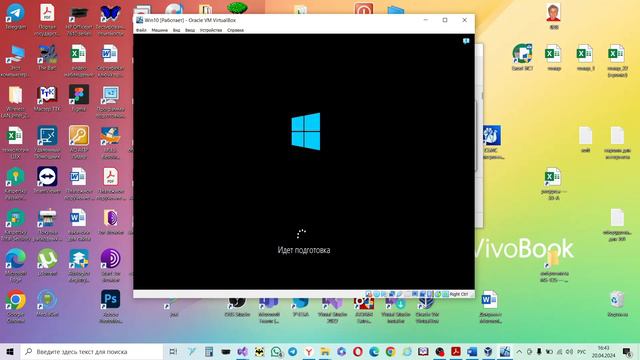
Task: Switch to VirtualBox on the taskbar
Action: tap(488, 351)
